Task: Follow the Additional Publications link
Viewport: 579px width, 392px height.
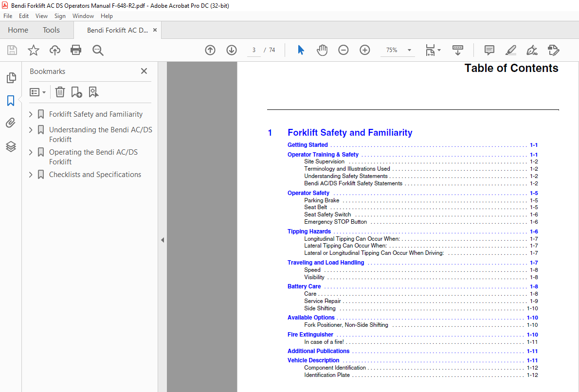Action: tap(318, 351)
